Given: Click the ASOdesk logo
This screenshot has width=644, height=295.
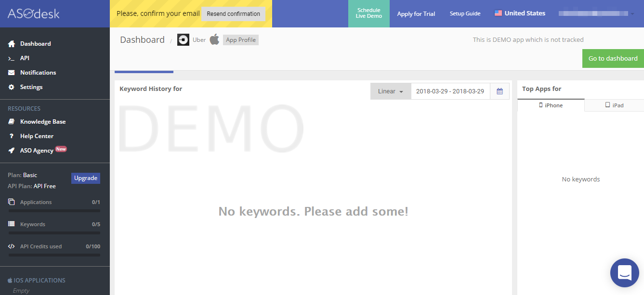Looking at the screenshot, I should pyautogui.click(x=33, y=13).
